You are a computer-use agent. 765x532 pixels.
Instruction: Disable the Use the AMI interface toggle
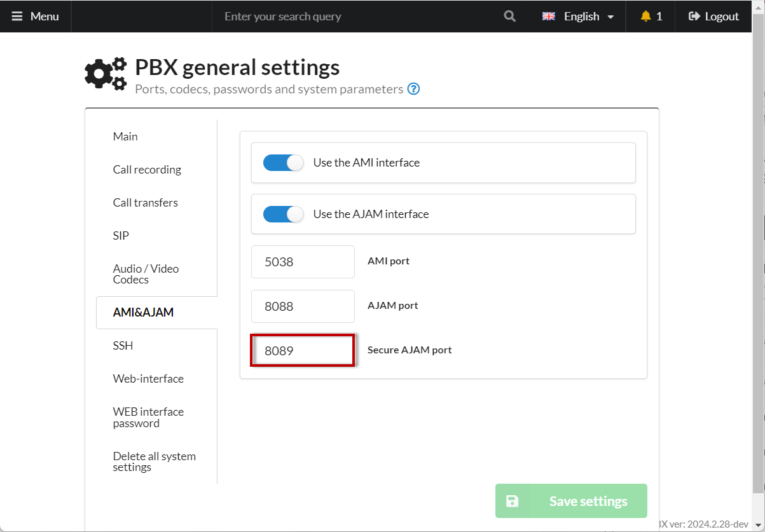[x=284, y=163]
